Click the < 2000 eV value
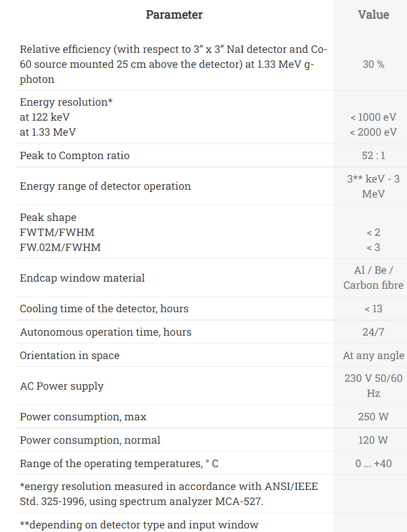Image resolution: width=407 pixels, height=532 pixels. (373, 132)
